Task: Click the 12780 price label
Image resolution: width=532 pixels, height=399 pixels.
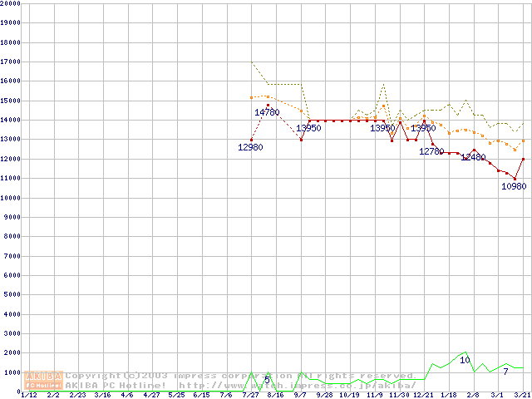Action: pyautogui.click(x=431, y=151)
